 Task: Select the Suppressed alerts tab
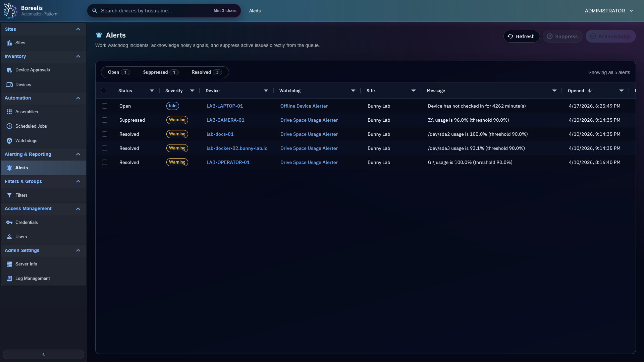161,72
